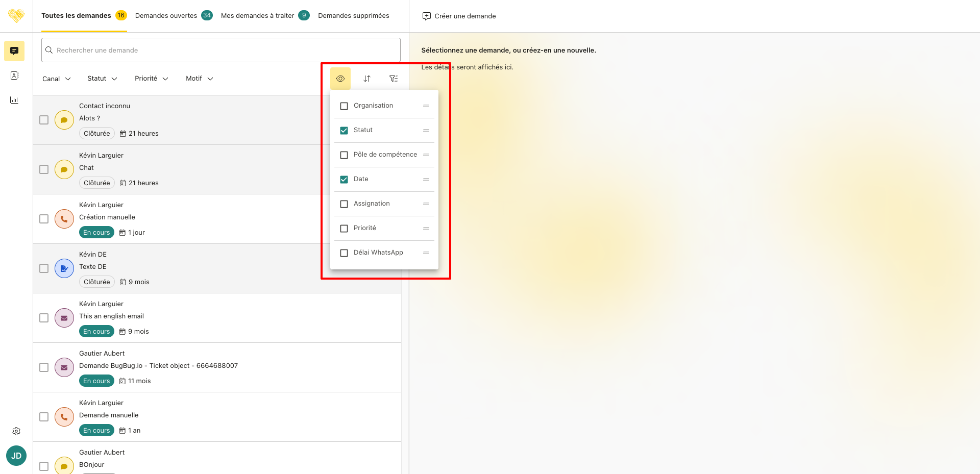Viewport: 980px width, 474px height.
Task: Click the JD user avatar
Action: coord(16,456)
